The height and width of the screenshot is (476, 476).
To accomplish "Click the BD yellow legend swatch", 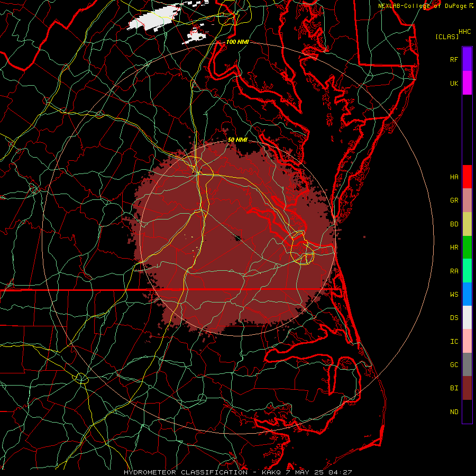I will pos(467,224).
